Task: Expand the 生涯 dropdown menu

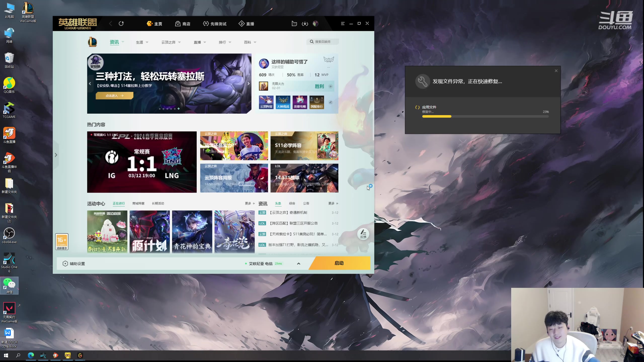Action: (142, 42)
